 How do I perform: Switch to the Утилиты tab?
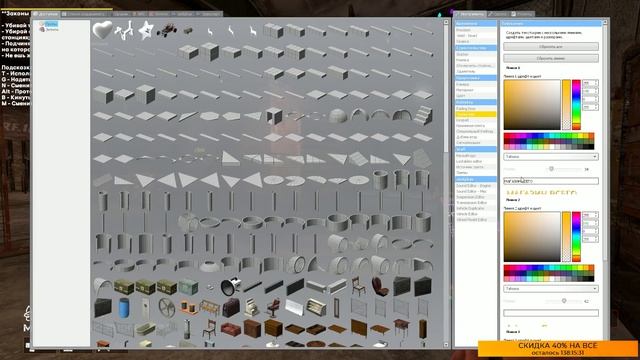pos(522,14)
